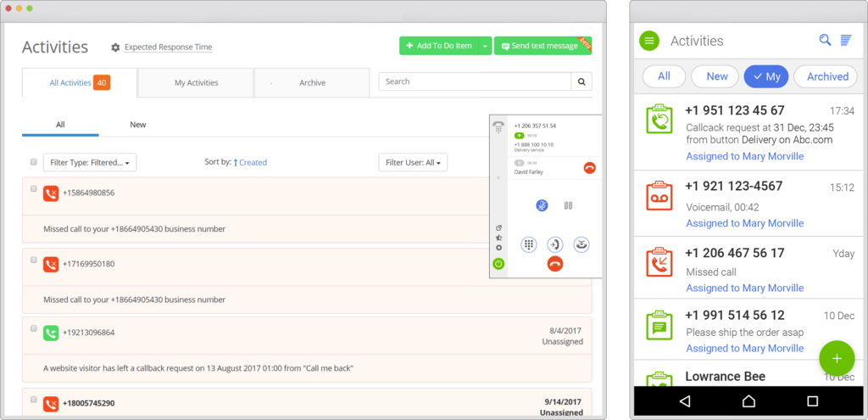Hang up the David Farley held call

[x=590, y=168]
